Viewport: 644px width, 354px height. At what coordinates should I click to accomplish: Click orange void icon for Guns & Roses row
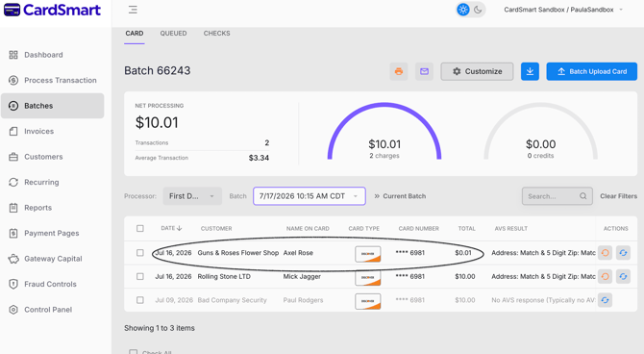click(x=605, y=253)
